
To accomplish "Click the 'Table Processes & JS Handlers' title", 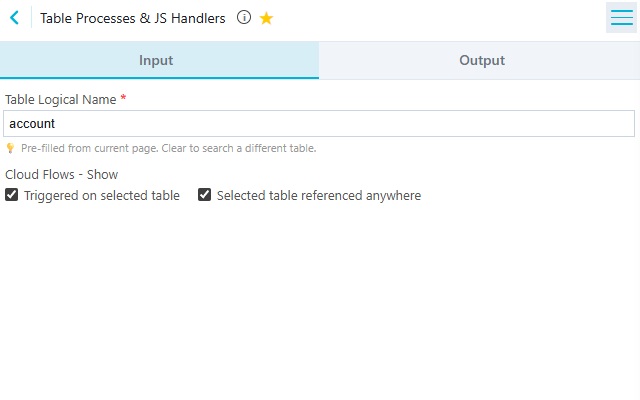I will click(133, 18).
